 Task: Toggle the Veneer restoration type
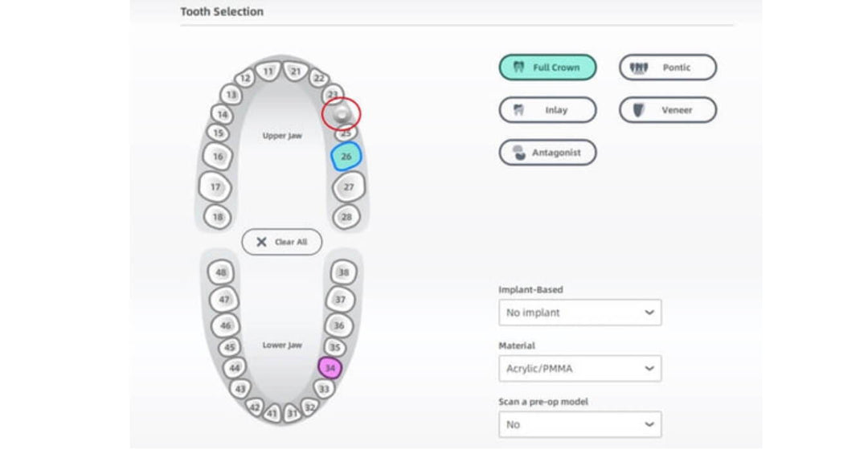tap(667, 110)
